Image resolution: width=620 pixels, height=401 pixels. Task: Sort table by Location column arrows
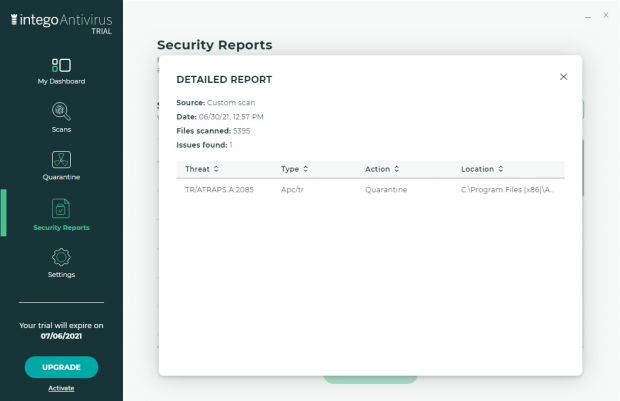pyautogui.click(x=501, y=169)
